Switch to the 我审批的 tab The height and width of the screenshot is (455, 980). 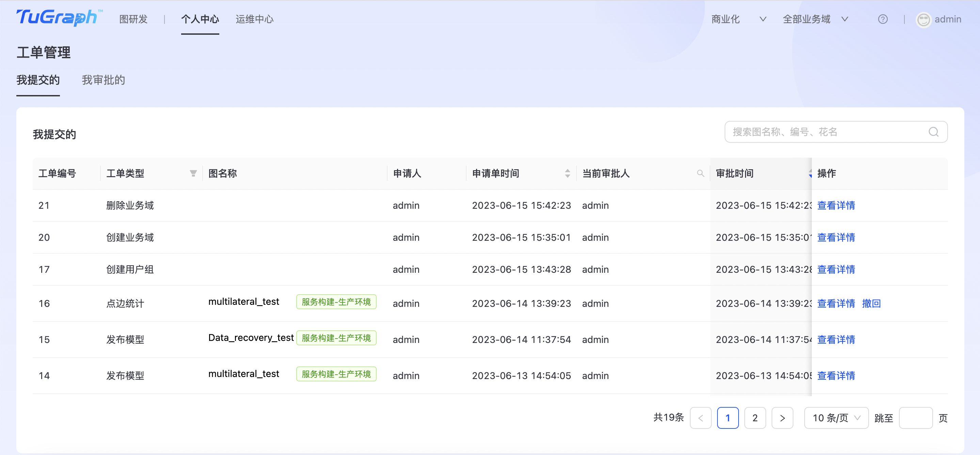point(104,80)
